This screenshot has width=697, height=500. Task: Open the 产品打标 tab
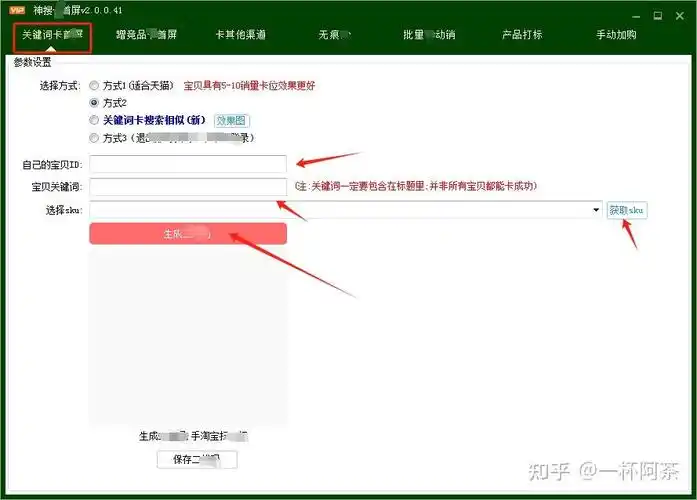point(522,35)
